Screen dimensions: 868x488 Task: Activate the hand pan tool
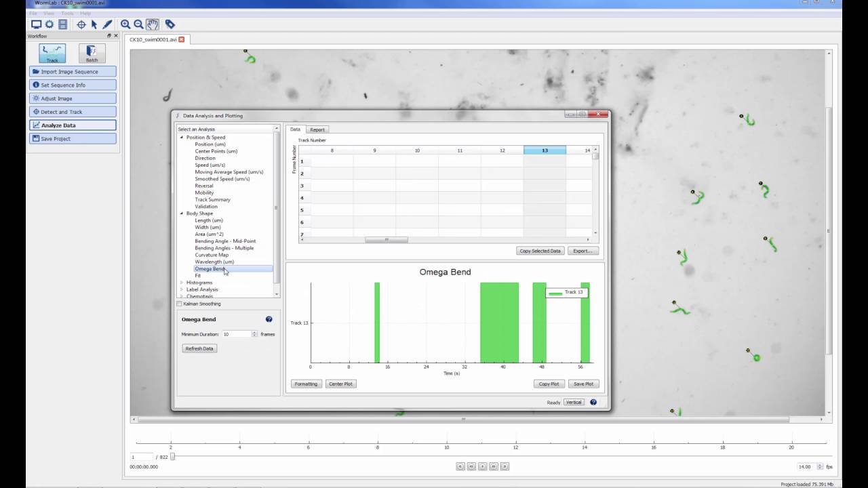(x=153, y=24)
